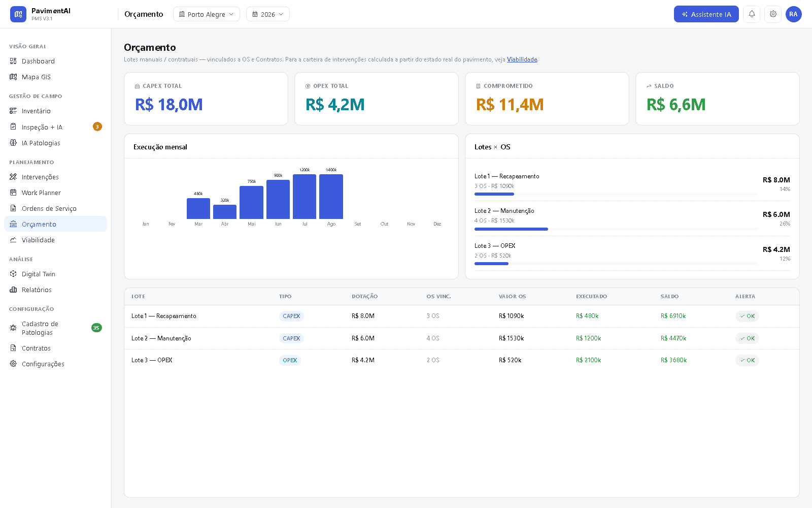The image size is (812, 508).
Task: Click OK alert badge for Lote 1
Action: pos(747,316)
